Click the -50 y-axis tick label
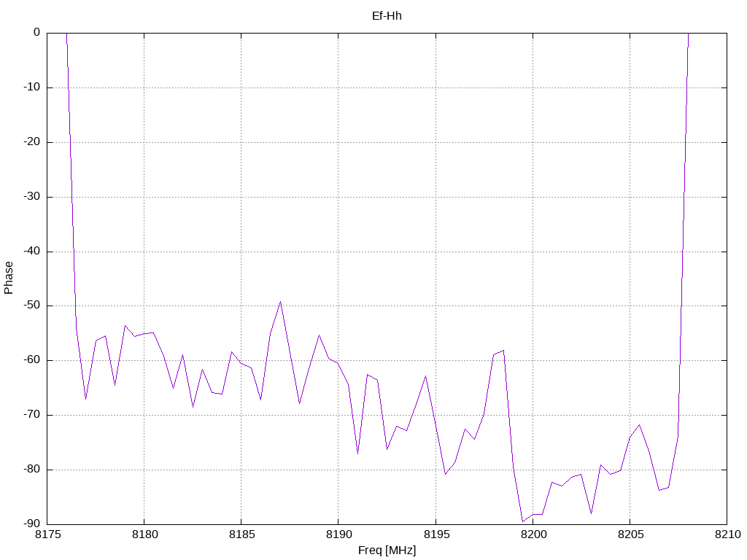 point(32,306)
